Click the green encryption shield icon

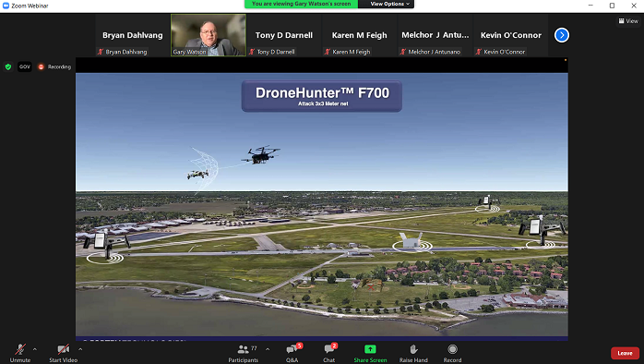tap(8, 67)
